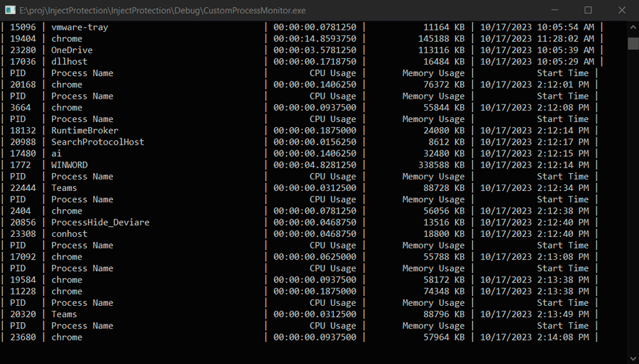Select memory value 74348 KB
Image resolution: width=639 pixels, height=364 pixels.
(x=444, y=291)
